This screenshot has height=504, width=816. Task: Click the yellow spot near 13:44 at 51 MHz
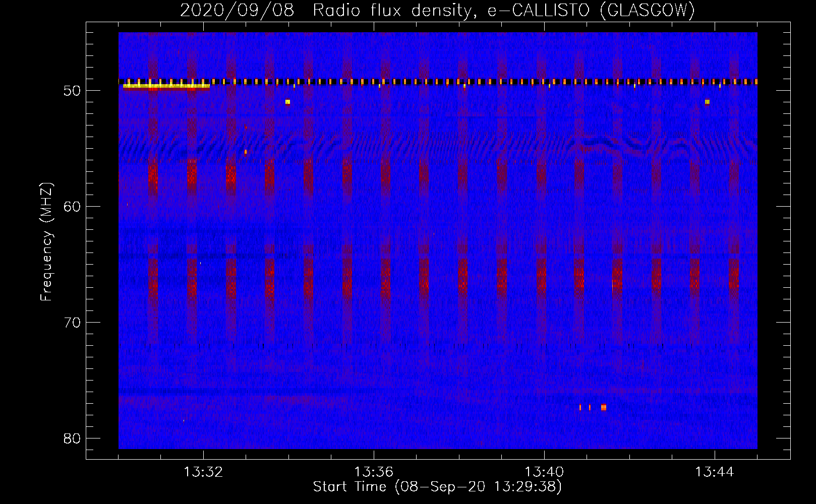point(707,102)
